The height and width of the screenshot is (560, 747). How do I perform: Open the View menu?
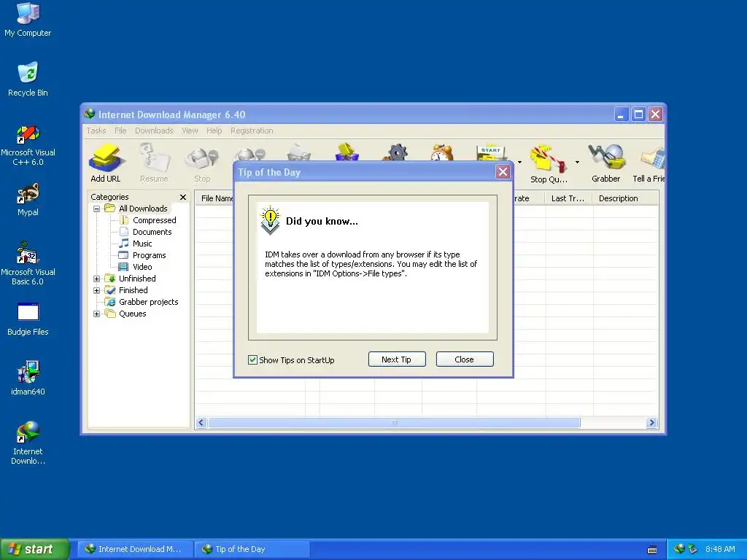point(190,131)
